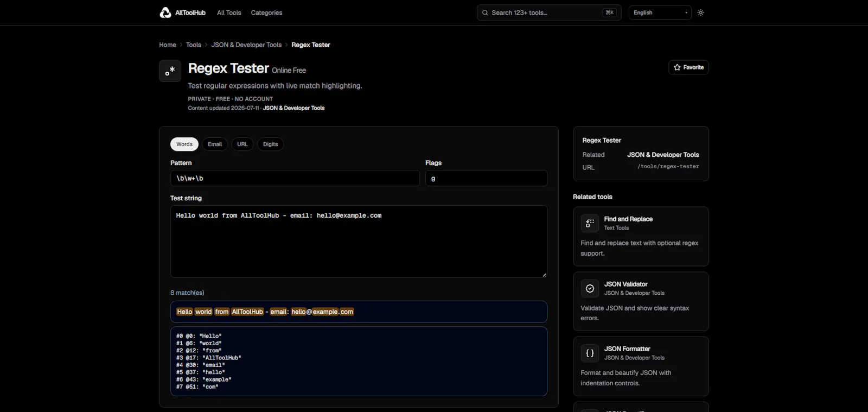Image resolution: width=868 pixels, height=412 pixels.
Task: Click the Favorite button
Action: pos(688,67)
